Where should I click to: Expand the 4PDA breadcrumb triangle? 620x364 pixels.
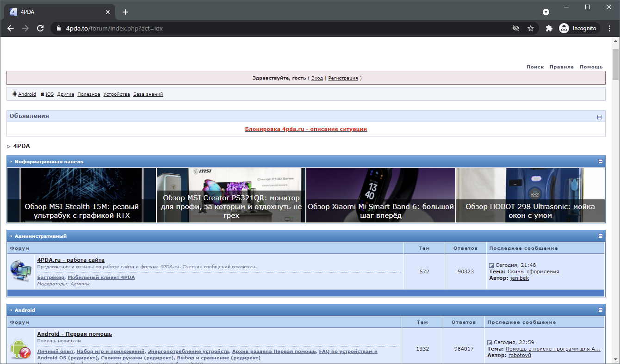point(9,147)
